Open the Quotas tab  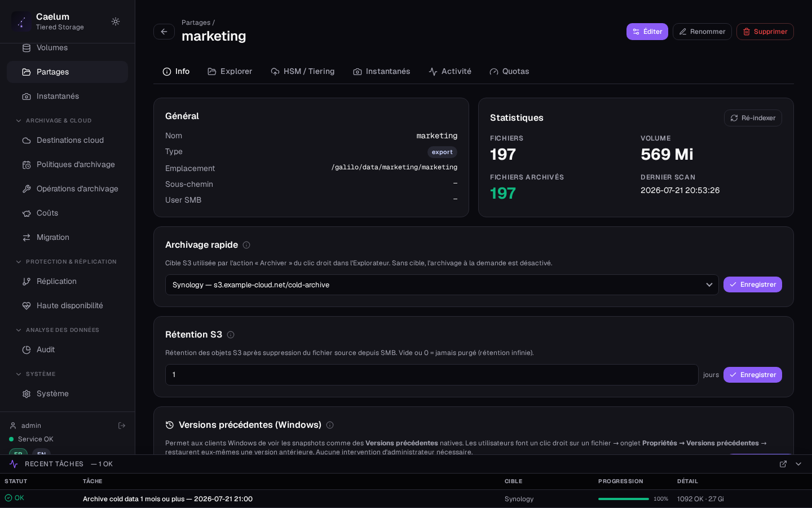point(509,72)
